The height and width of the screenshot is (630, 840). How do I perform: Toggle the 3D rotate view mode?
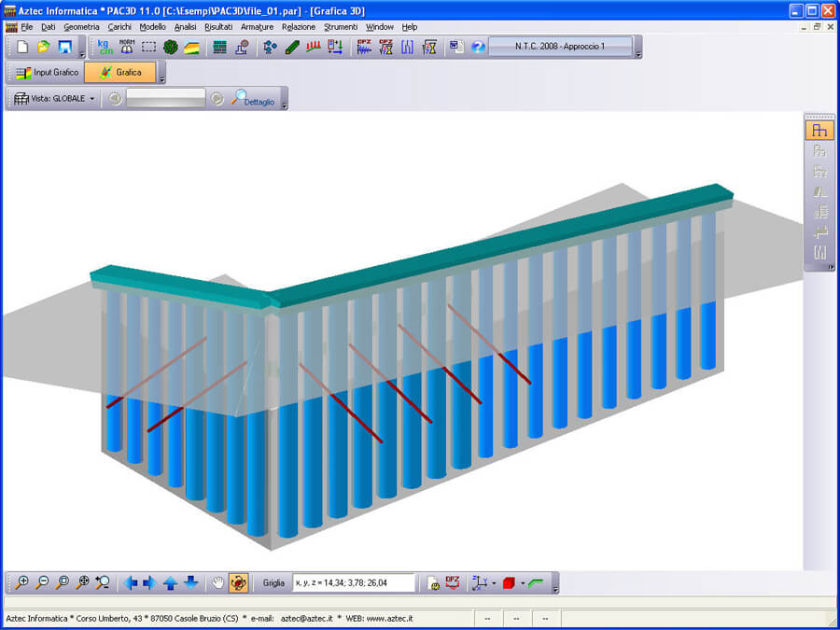tap(238, 583)
